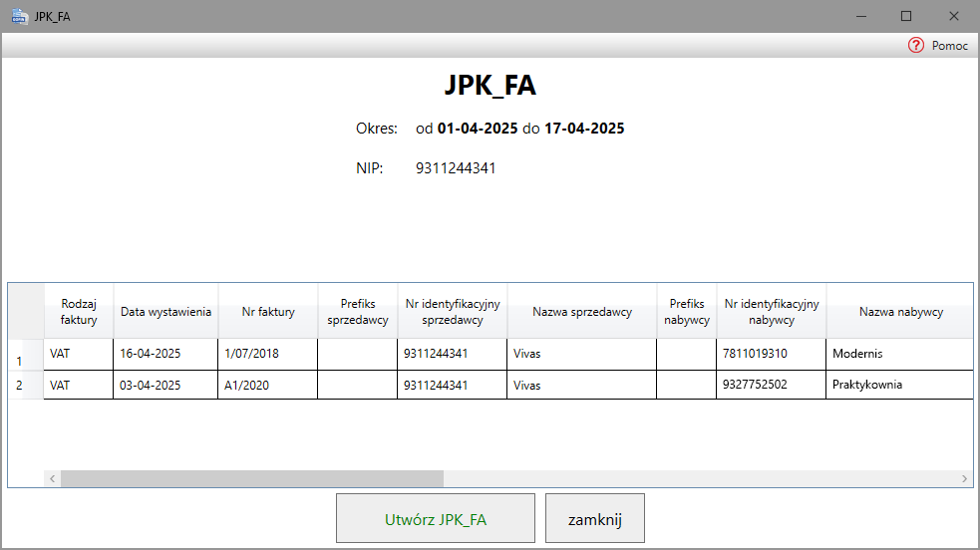Click the zamknij button
This screenshot has width=980, height=550.
pos(595,519)
